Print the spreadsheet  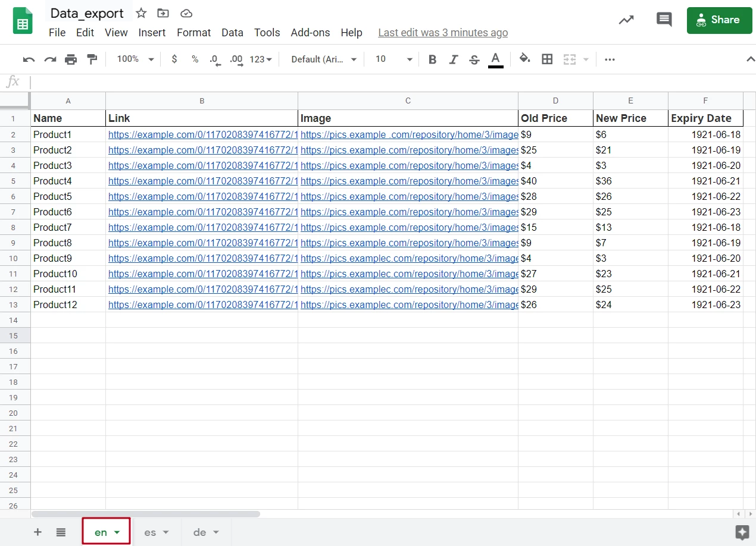71,59
